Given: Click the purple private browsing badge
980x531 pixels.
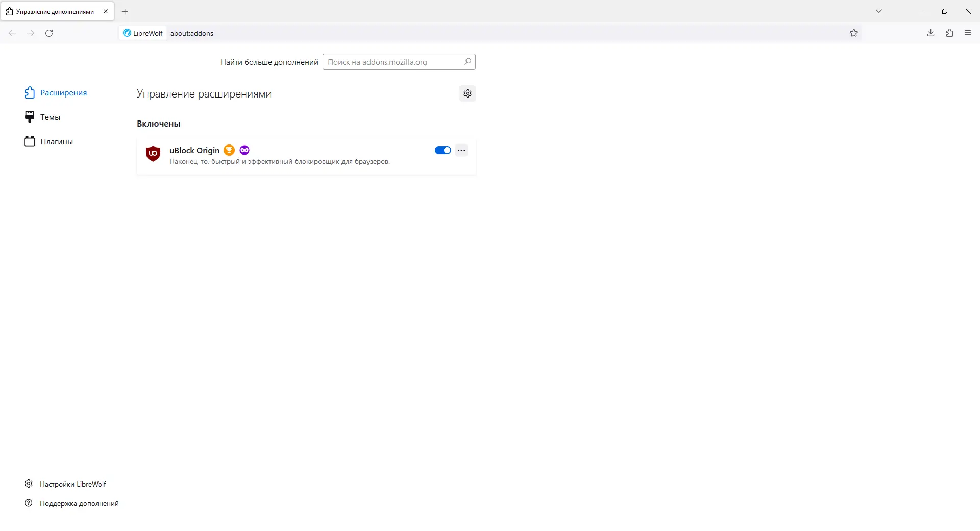Looking at the screenshot, I should pos(244,150).
